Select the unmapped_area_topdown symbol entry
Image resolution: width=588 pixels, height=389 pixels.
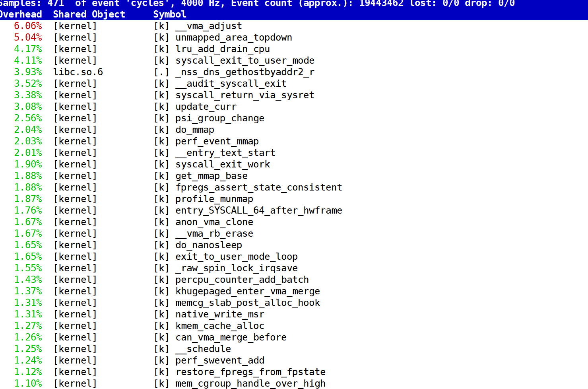pyautogui.click(x=234, y=37)
